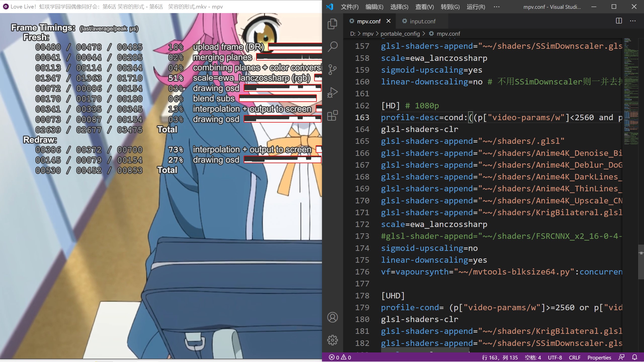Click the feedback icon in status bar
The height and width of the screenshot is (362, 644).
pos(621,357)
